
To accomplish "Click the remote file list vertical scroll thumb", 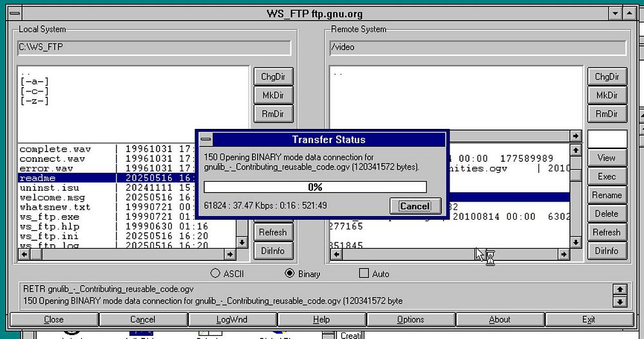I will [x=575, y=175].
